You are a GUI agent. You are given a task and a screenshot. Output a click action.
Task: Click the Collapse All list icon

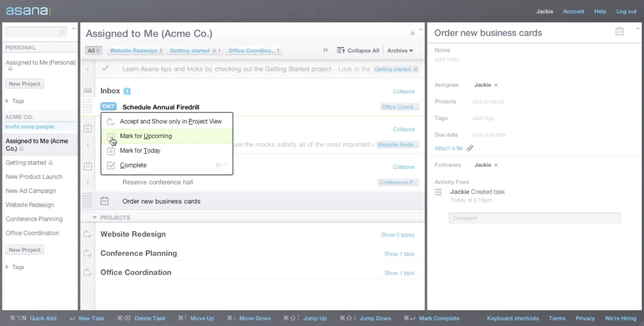pos(341,50)
